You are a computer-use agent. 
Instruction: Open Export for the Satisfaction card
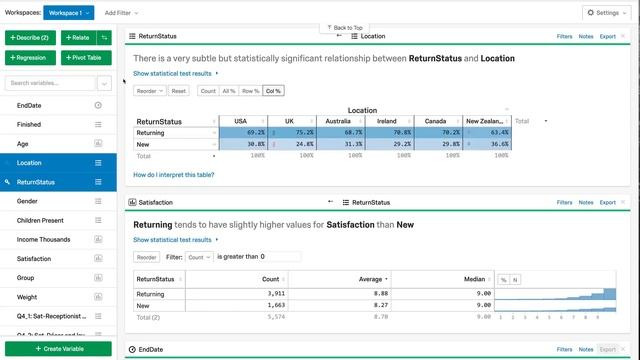(x=607, y=202)
